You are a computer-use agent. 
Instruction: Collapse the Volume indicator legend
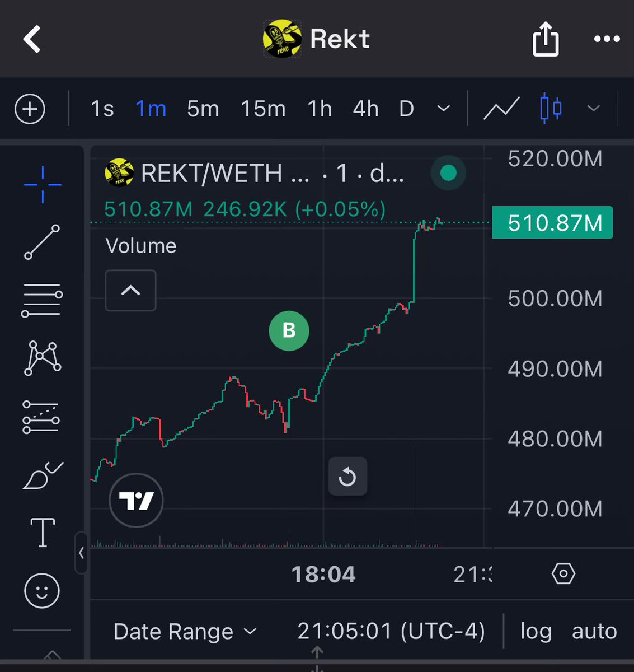point(131,290)
